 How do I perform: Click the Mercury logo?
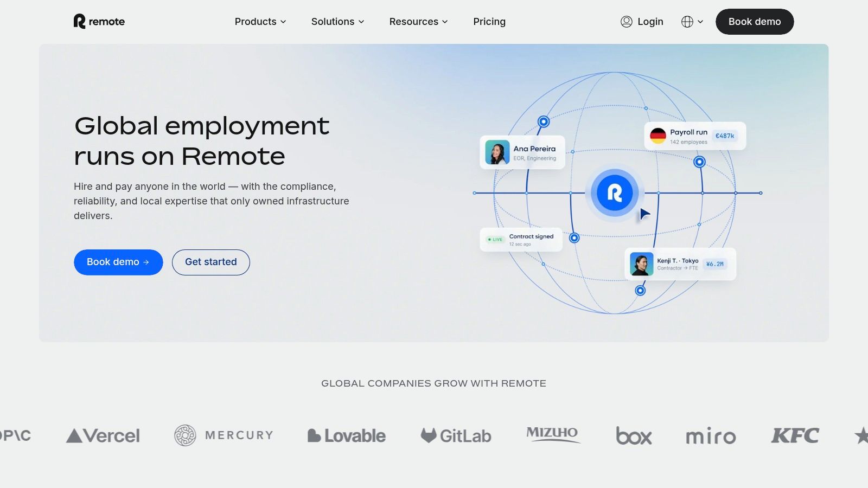[x=224, y=435]
